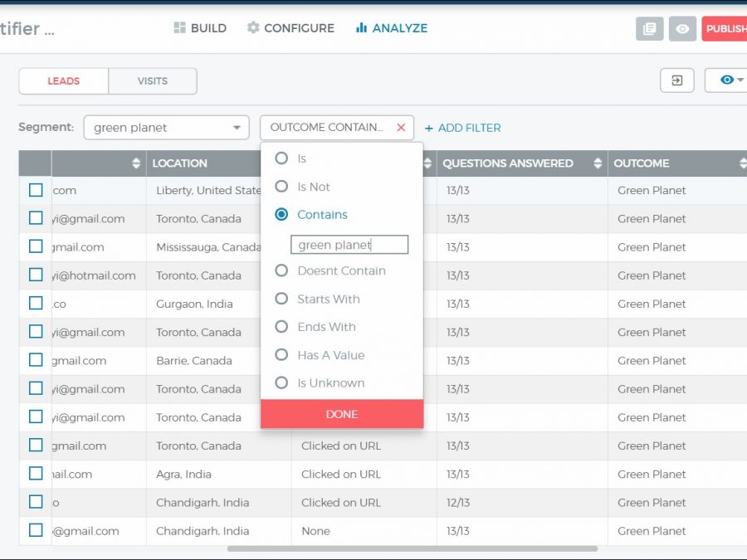Screen dimensions: 747x560
Task: Click the export arrow icon button
Action: (x=676, y=80)
